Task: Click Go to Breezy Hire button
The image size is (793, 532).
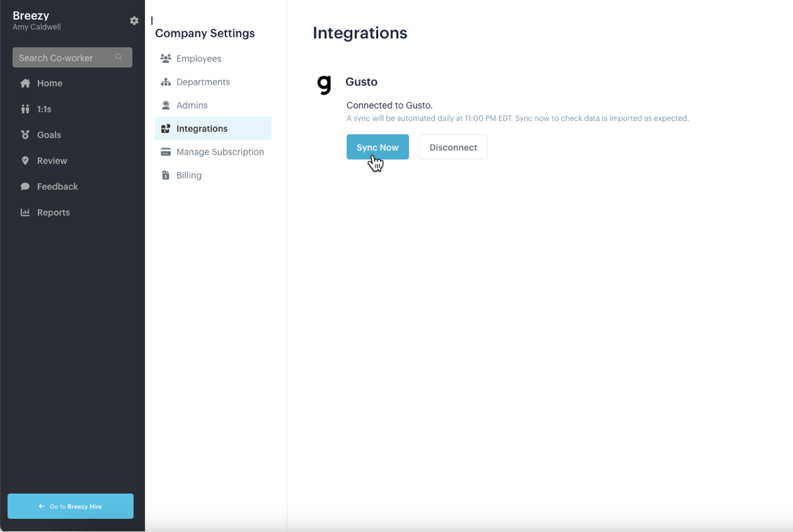Action: pyautogui.click(x=70, y=506)
